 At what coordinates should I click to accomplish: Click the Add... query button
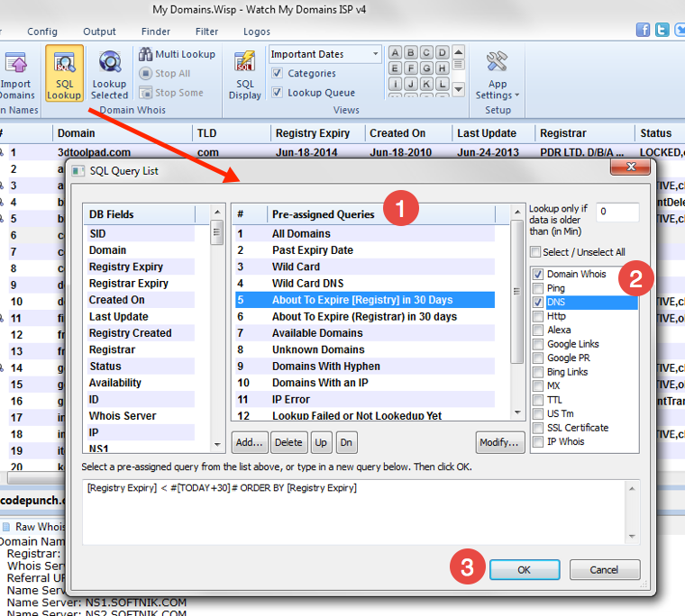(249, 442)
